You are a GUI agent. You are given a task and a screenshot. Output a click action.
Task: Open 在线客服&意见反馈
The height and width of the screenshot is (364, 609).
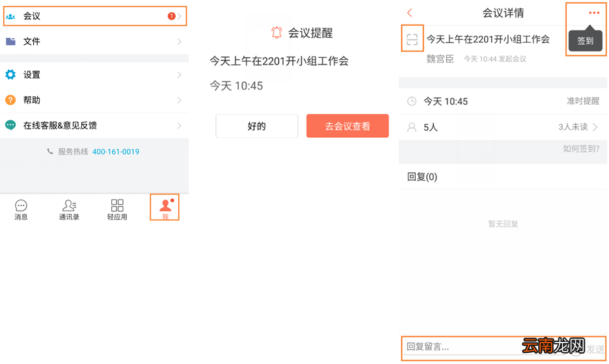point(94,125)
